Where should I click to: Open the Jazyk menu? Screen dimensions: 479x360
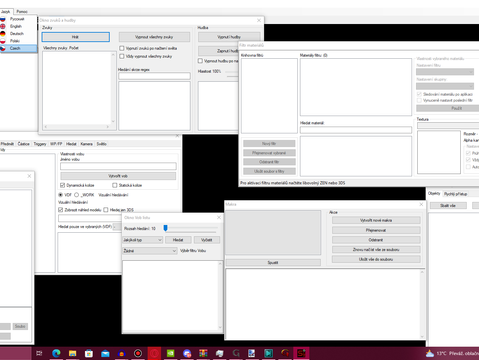(6, 12)
